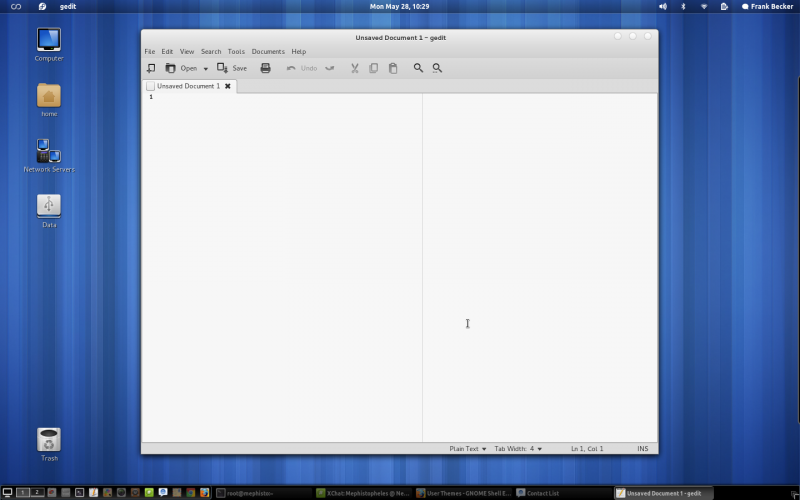Open the Data drive desktop icon
The width and height of the screenshot is (800, 500).
click(x=49, y=211)
